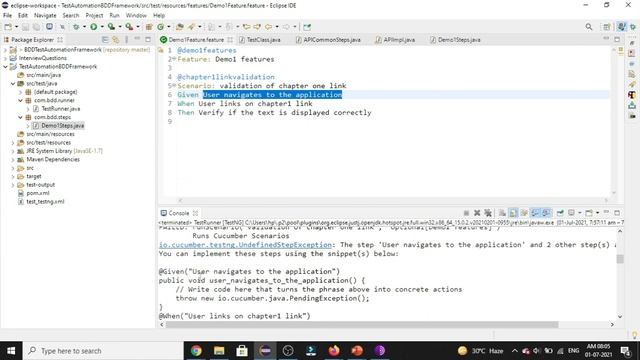Select TestRunner.java in the tree
Screen dimensions: 640x360
coord(61,109)
